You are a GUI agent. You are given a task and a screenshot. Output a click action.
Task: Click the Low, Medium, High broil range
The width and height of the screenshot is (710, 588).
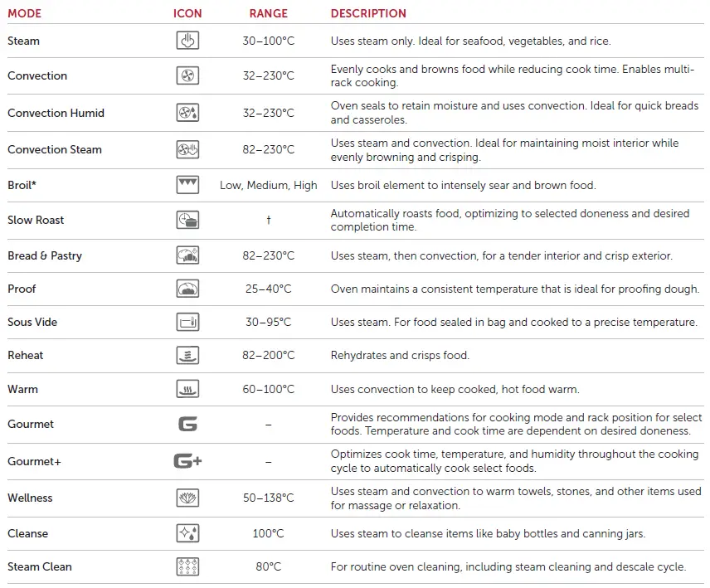pos(268,185)
